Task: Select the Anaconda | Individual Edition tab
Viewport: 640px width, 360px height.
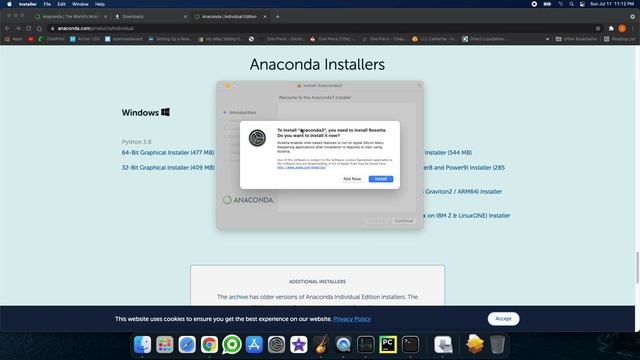Action: 229,17
